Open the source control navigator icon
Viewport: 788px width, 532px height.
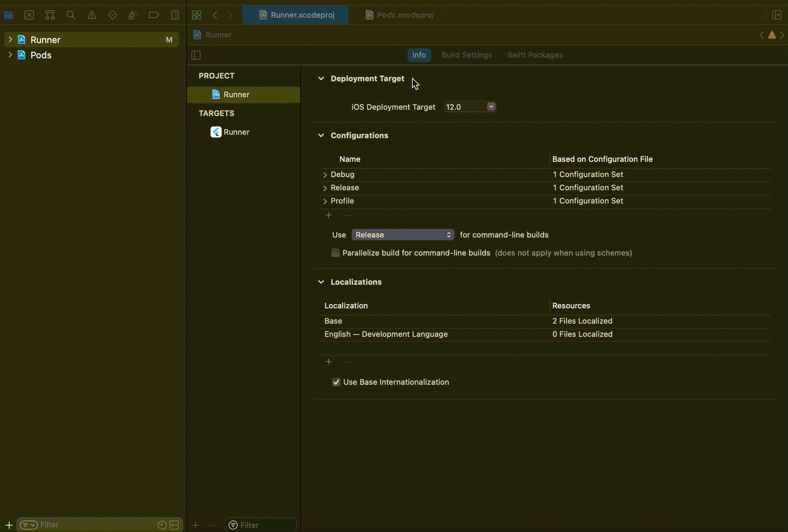(29, 15)
